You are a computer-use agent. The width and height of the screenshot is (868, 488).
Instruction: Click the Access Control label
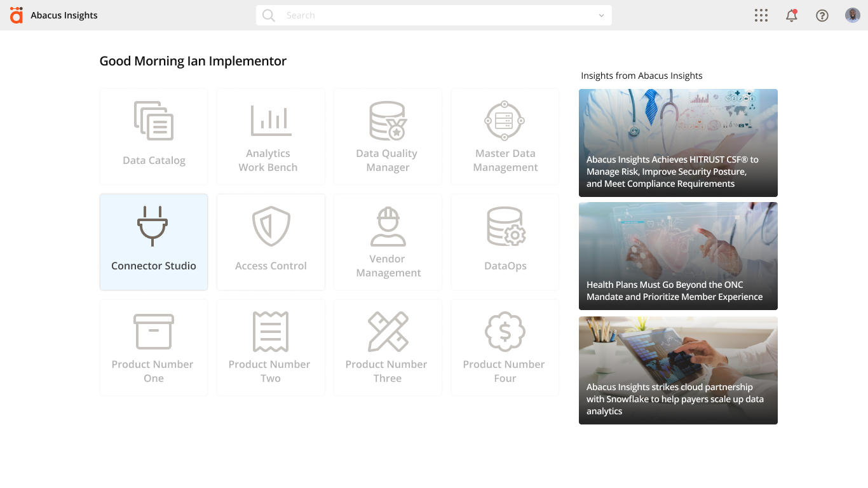[x=271, y=266]
